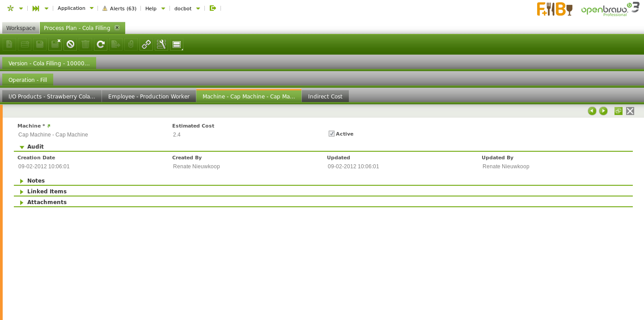Collapse the Audit section
Viewport: 644px width, 320px height.
[22, 147]
